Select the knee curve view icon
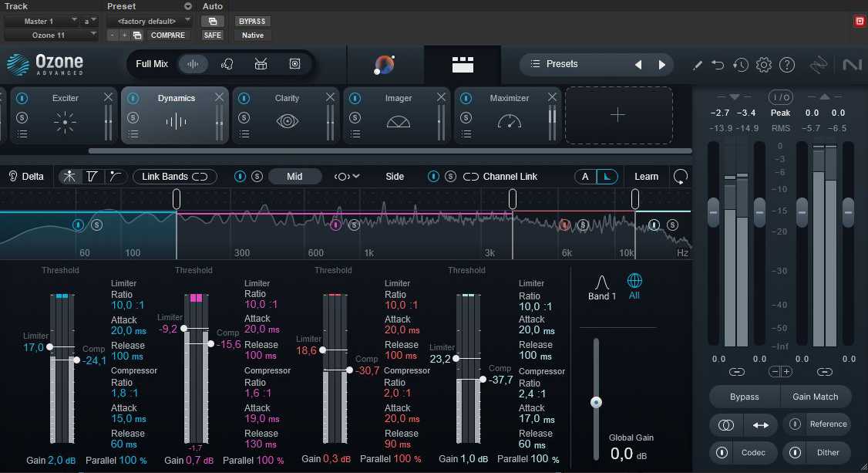 click(x=115, y=176)
